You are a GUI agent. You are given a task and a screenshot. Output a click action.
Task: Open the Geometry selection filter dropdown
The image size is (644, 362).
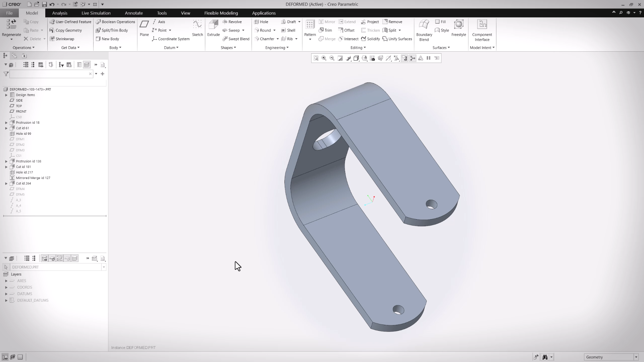point(636,357)
